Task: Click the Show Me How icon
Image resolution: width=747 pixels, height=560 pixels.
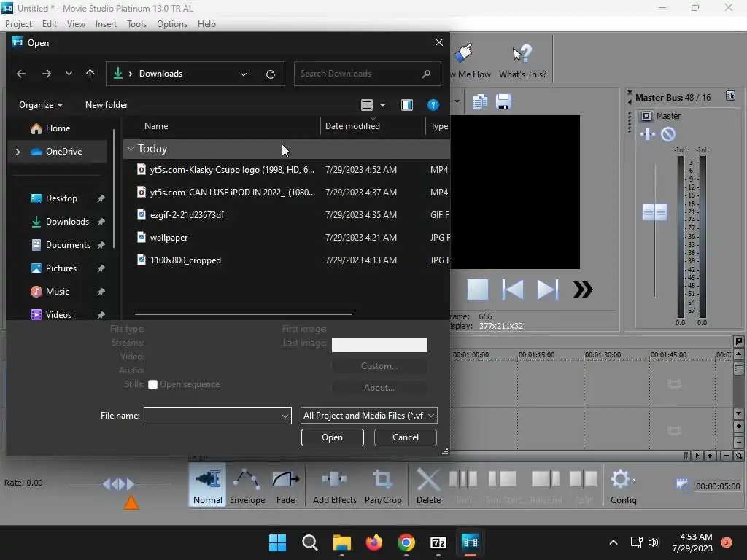Action: [469, 61]
